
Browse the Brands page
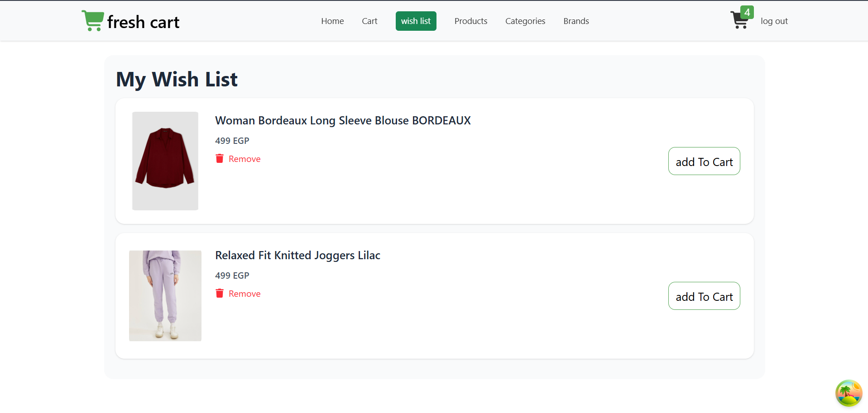pos(576,21)
